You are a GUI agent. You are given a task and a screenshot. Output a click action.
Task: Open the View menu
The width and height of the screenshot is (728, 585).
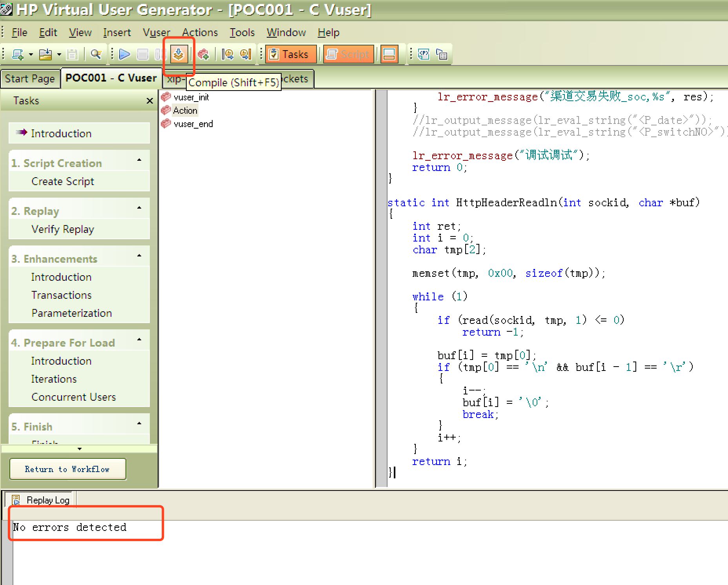(80, 33)
